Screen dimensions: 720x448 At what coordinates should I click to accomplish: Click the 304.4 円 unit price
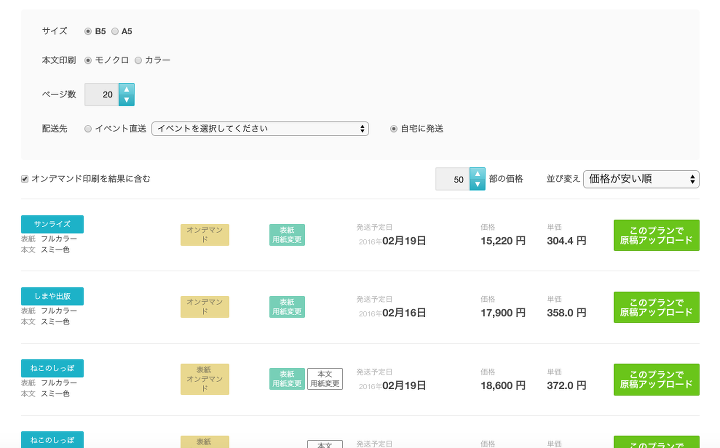pyautogui.click(x=566, y=241)
